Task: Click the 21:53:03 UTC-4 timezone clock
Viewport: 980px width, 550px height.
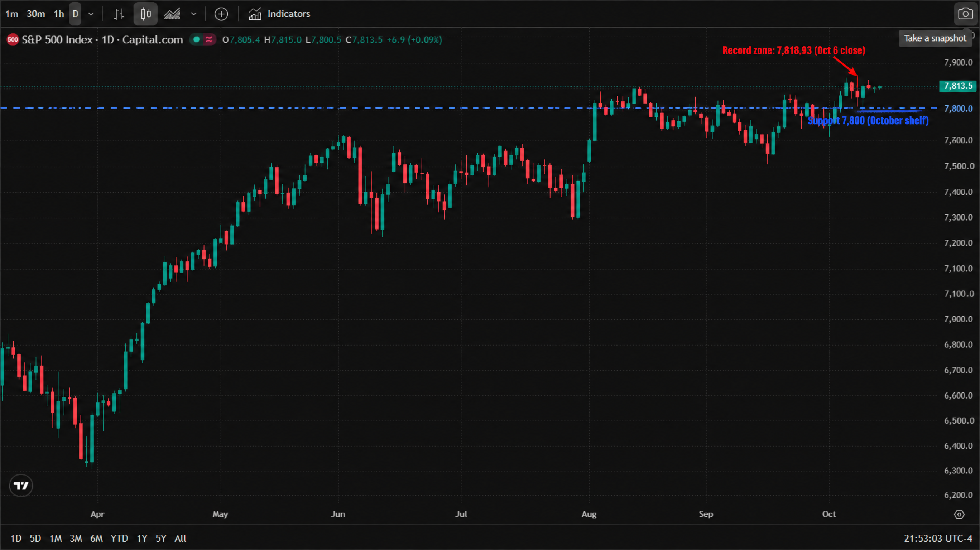Action: 938,539
